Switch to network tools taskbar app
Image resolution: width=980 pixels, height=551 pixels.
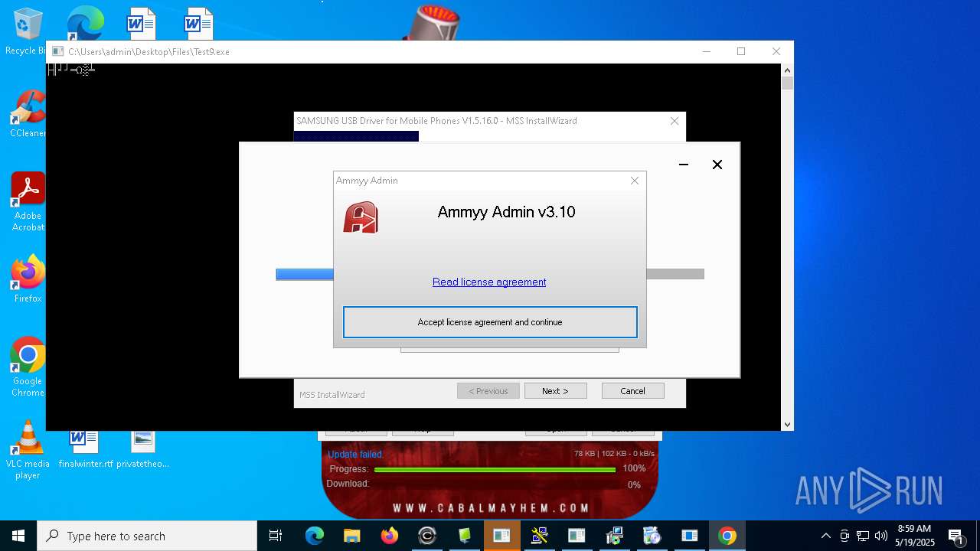coord(540,536)
